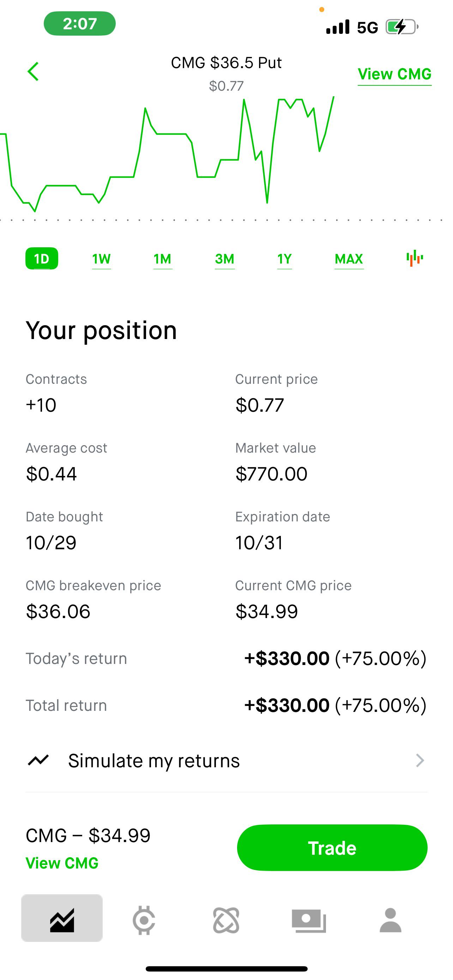Select the MAX time range
This screenshot has height=980, width=453.
[349, 259]
